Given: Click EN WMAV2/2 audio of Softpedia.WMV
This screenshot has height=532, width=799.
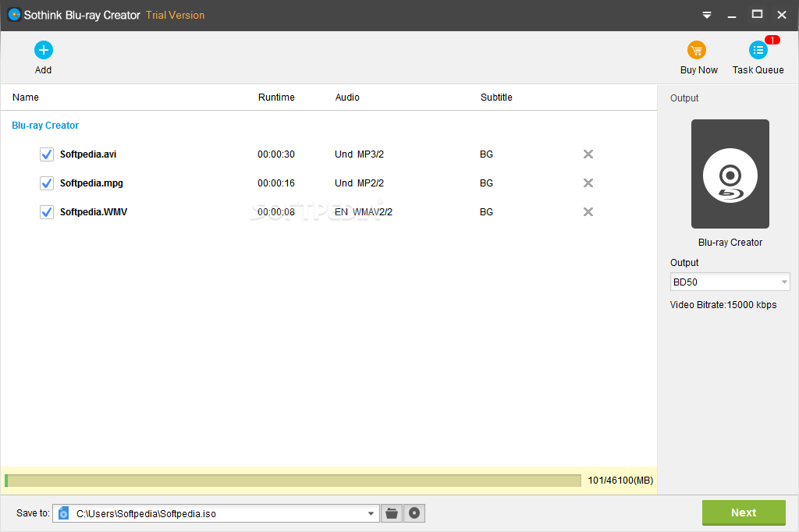Looking at the screenshot, I should coord(364,212).
